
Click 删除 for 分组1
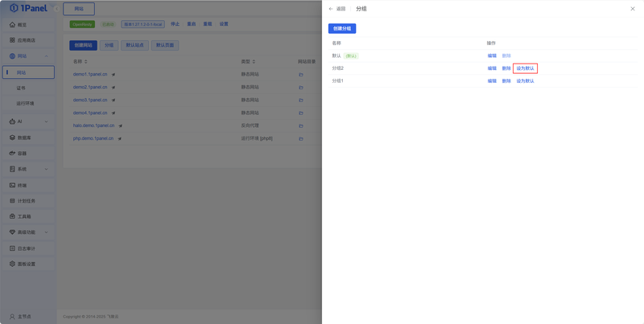[506, 80]
